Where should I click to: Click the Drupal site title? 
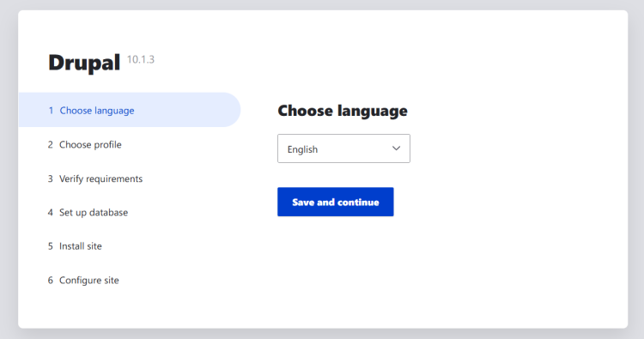tap(84, 63)
